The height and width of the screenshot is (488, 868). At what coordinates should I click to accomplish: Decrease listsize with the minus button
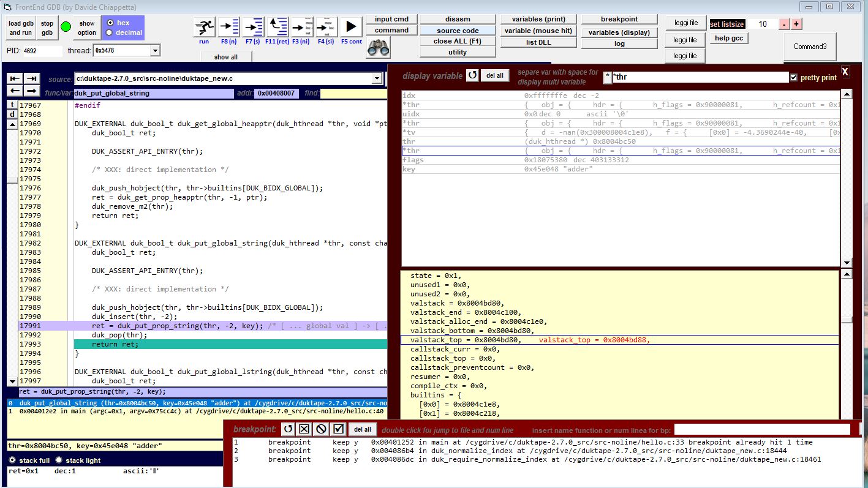coord(784,24)
